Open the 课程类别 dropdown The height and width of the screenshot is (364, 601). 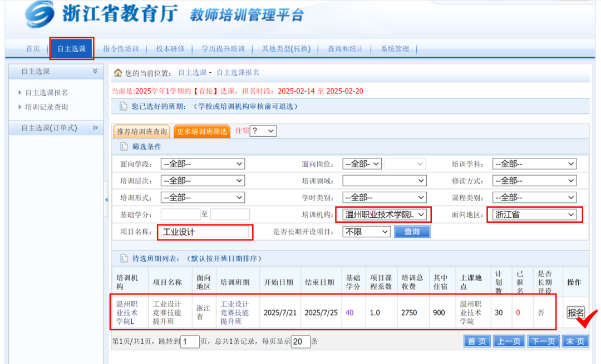click(534, 197)
